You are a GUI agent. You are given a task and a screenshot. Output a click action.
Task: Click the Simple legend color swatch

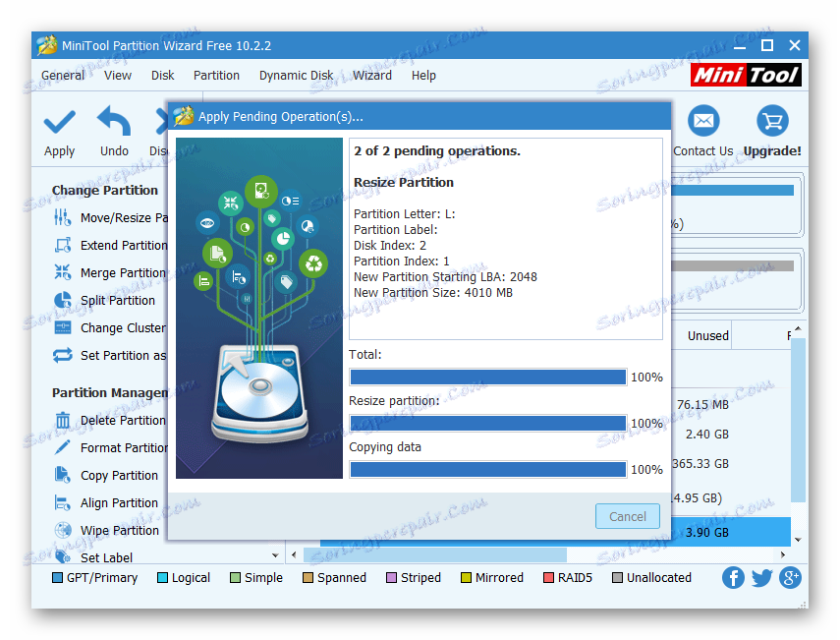(x=235, y=578)
